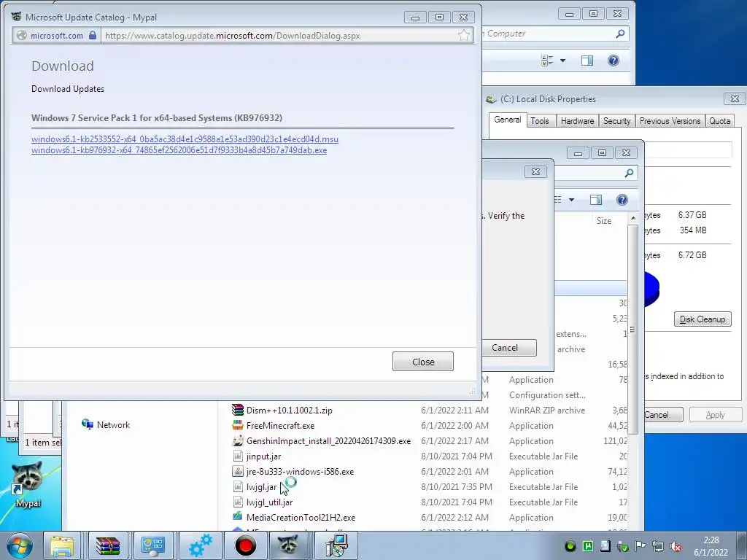The height and width of the screenshot is (560, 747).
Task: Click the FreeMinecraft.exe file icon
Action: click(x=237, y=425)
